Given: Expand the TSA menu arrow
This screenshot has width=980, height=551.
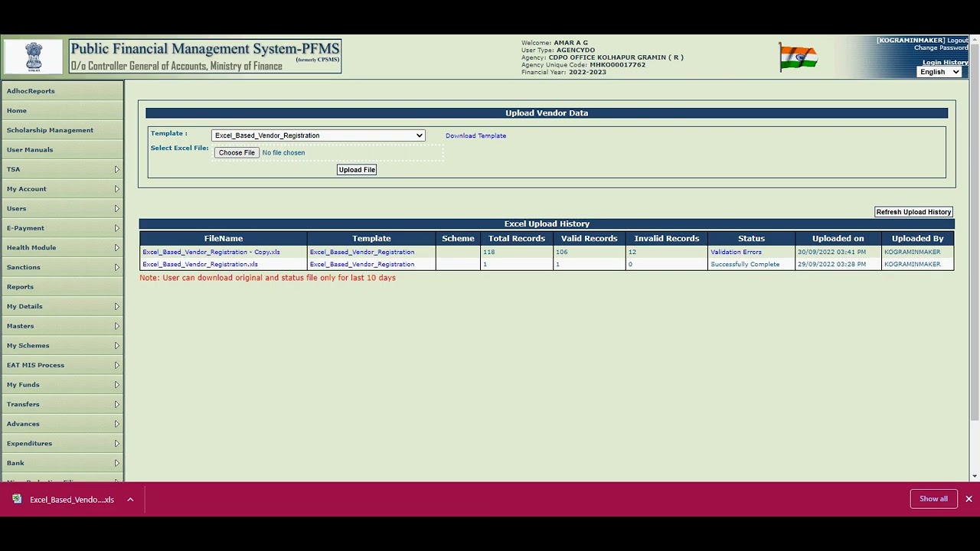Looking at the screenshot, I should [117, 169].
